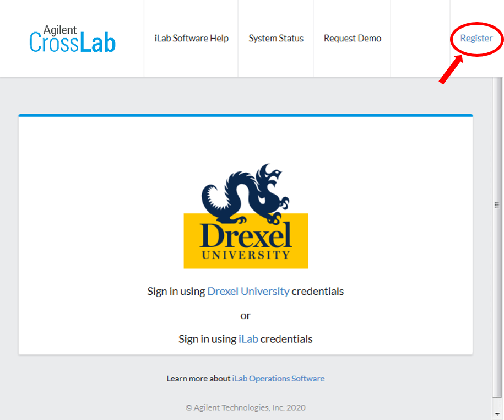
Task: Click empty header cell right of Request Demo
Action: (420, 39)
